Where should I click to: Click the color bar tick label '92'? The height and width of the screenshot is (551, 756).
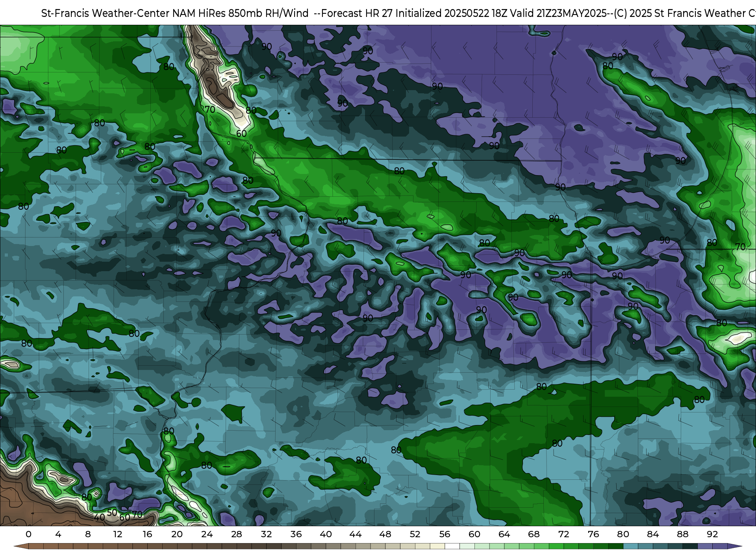(x=712, y=534)
